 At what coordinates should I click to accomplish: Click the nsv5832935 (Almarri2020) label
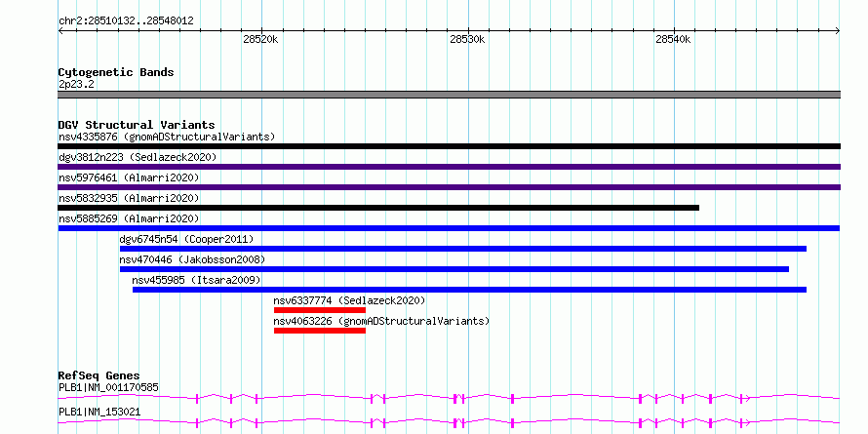tap(129, 198)
